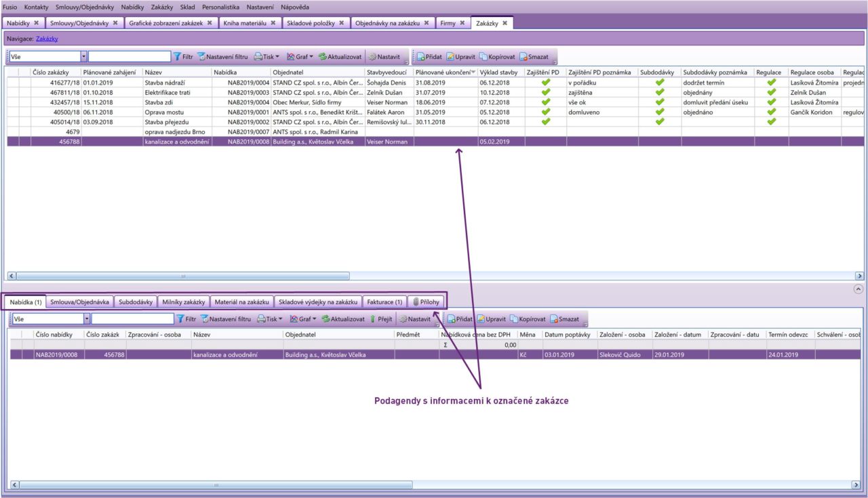Image resolution: width=868 pixels, height=498 pixels.
Task: Toggle Regulace check for Oprava mostu row
Action: pos(771,112)
